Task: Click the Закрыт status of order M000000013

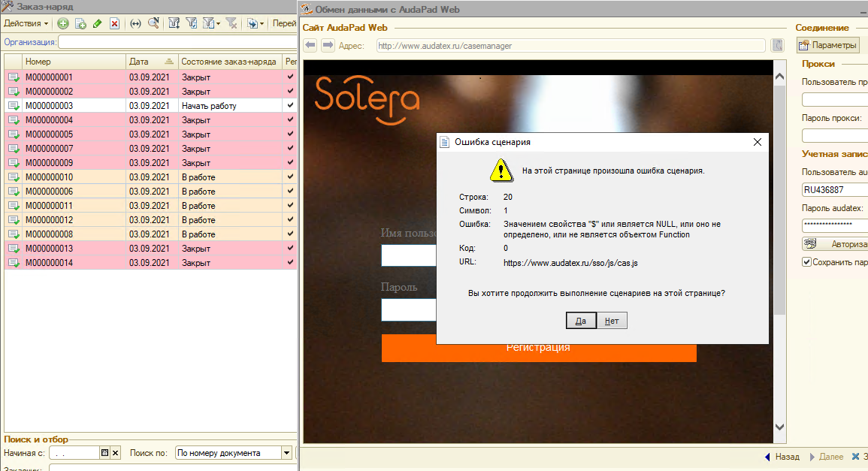Action: (x=196, y=249)
